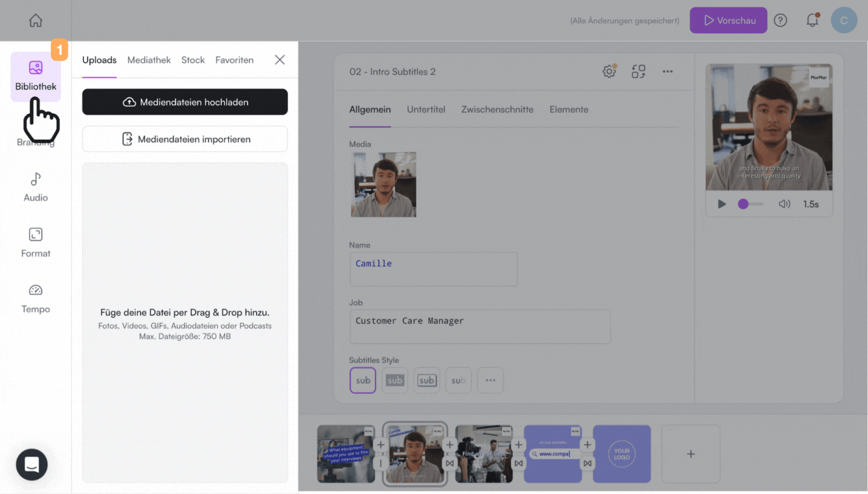Open the Bibliothek sidebar panel
Screen dimensions: 868x494
(36, 77)
